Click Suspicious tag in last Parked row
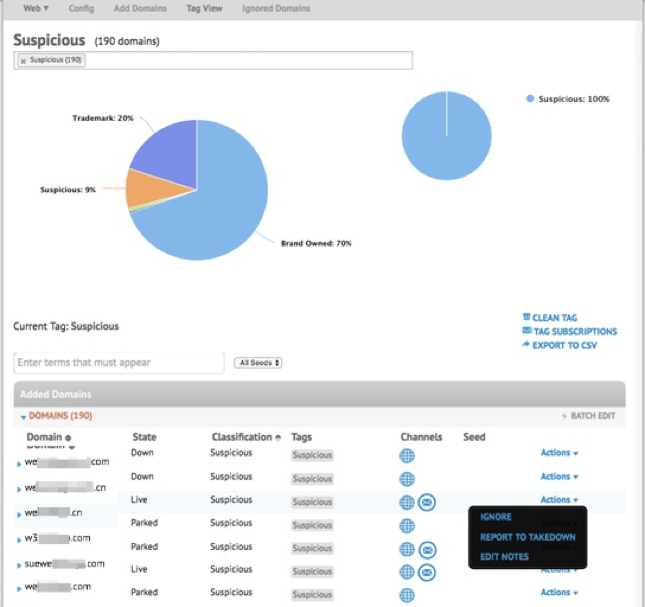 tap(312, 595)
